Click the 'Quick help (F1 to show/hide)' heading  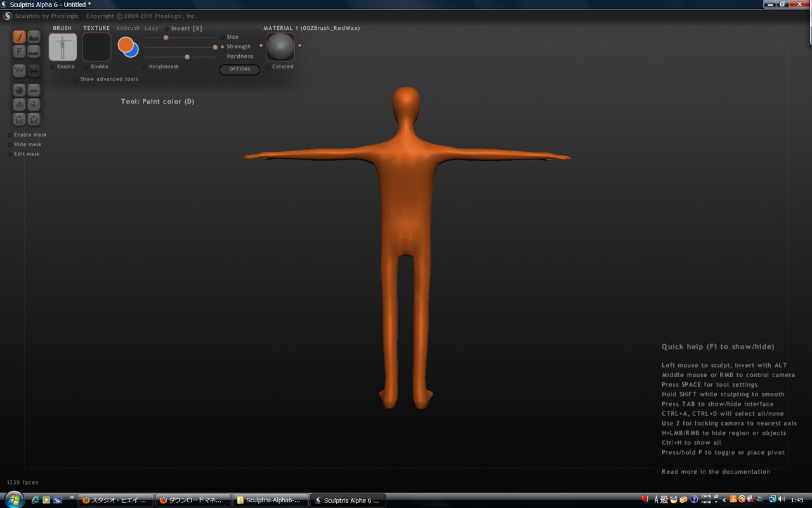click(x=718, y=347)
